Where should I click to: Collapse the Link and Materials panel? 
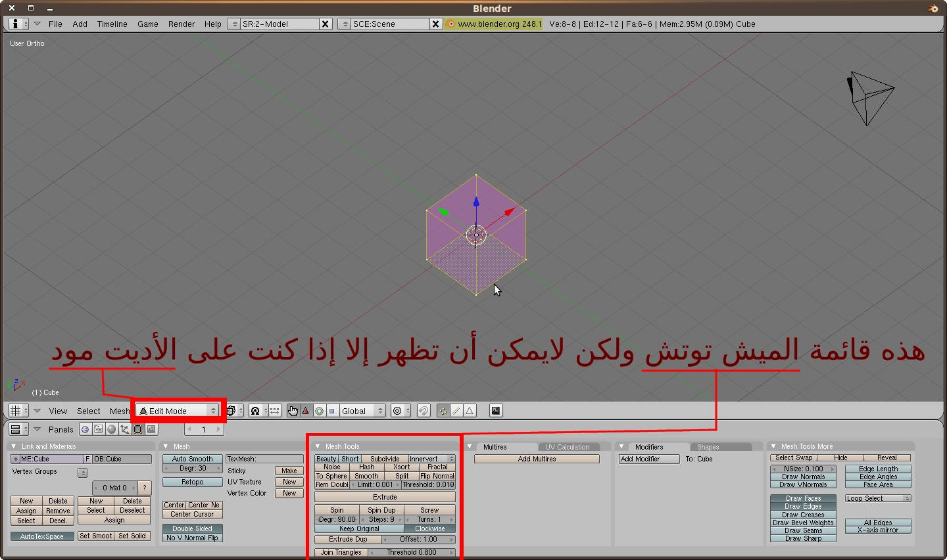point(14,446)
